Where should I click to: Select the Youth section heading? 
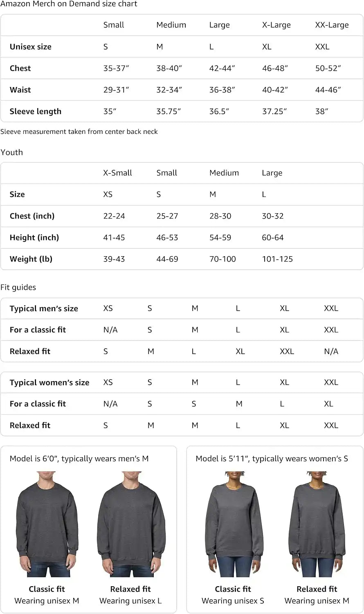[12, 152]
